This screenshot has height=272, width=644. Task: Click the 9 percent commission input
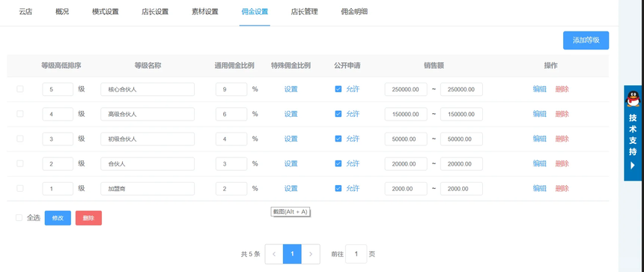pyautogui.click(x=231, y=89)
